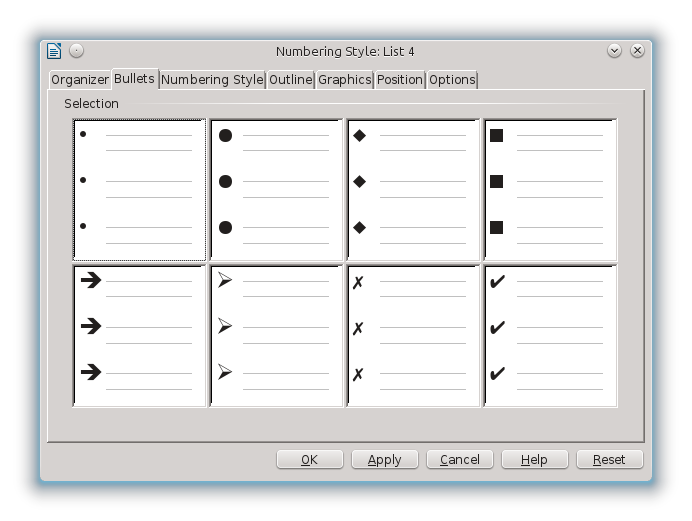Choose the large solid circle bullet style
Image resolution: width=692 pixels, height=521 pixels.
point(277,190)
